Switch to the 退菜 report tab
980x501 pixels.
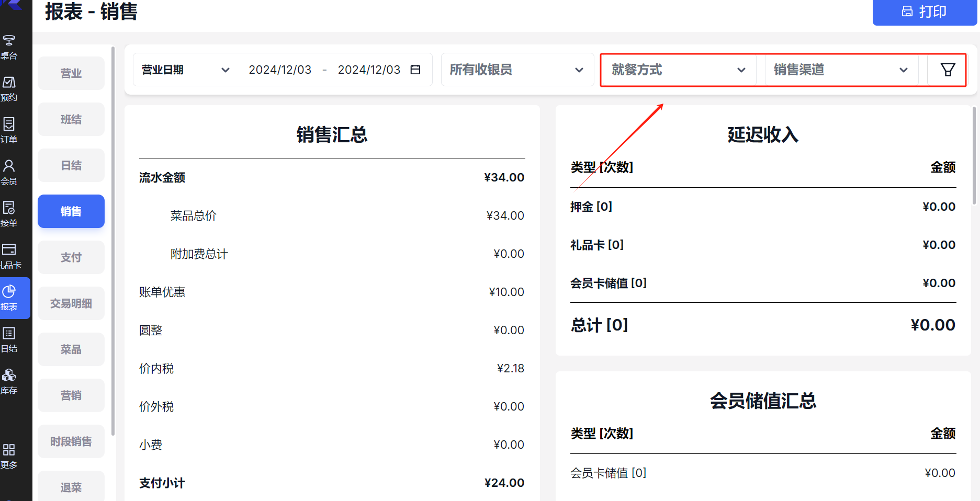pos(71,486)
